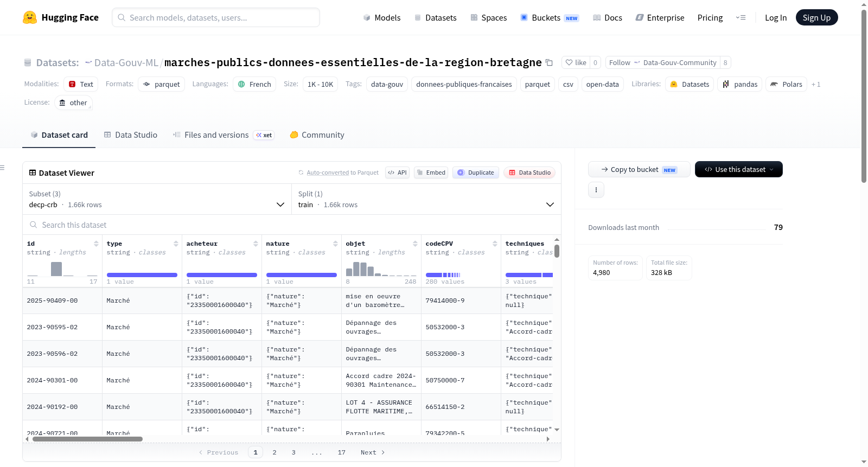Go to the Community tab
The width and height of the screenshot is (868, 467).
pyautogui.click(x=317, y=135)
